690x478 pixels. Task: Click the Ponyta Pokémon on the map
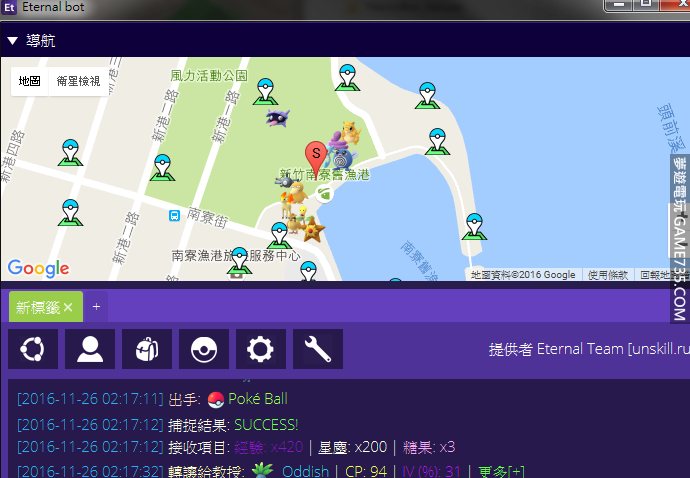point(287,206)
